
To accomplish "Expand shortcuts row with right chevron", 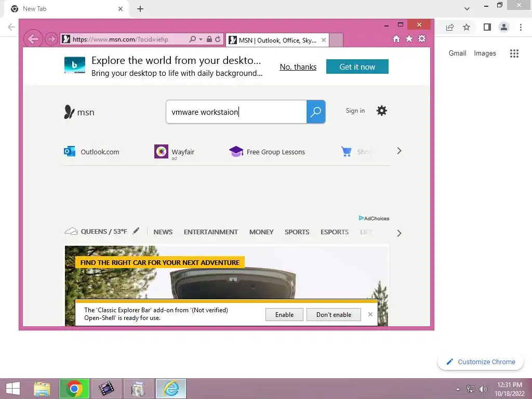I will (x=400, y=151).
